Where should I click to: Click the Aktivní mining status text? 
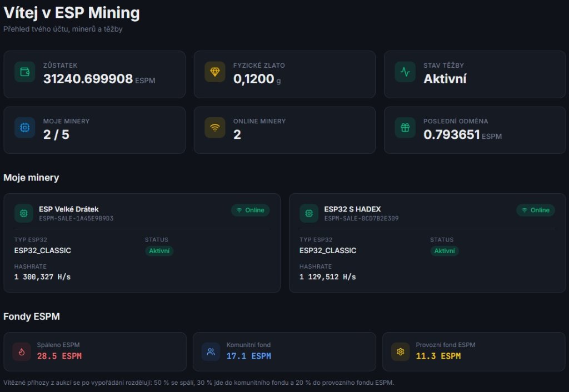[445, 79]
